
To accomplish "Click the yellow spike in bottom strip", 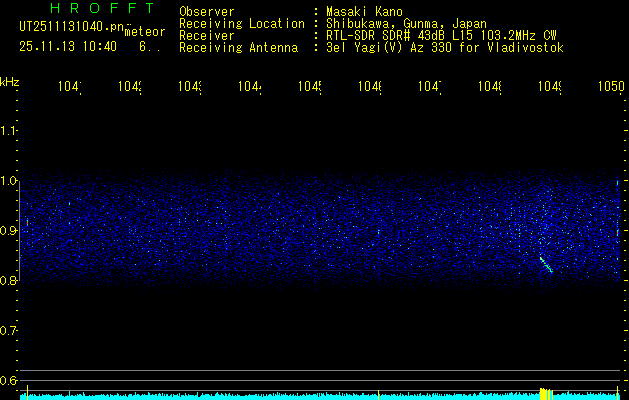I will (545, 393).
